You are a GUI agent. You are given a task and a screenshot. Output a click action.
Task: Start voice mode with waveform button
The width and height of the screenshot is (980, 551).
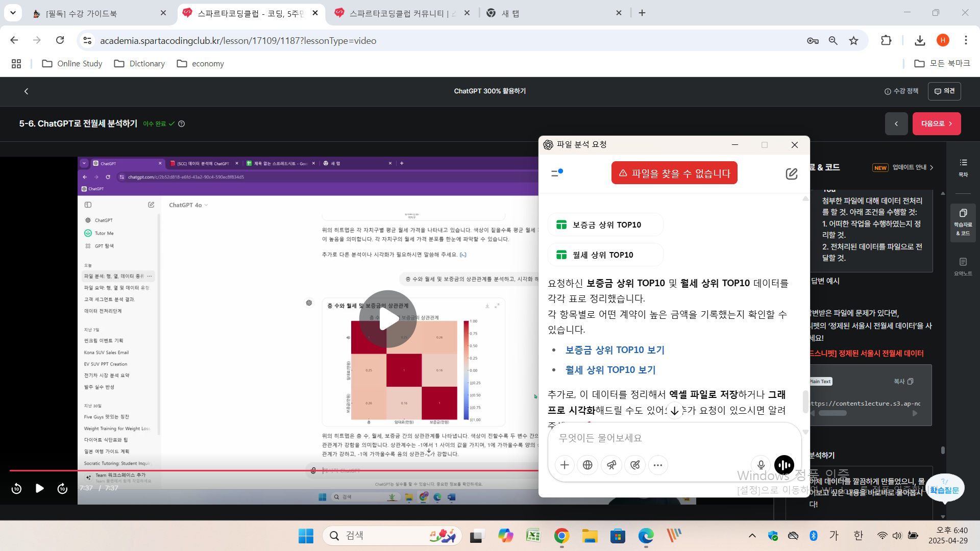pyautogui.click(x=784, y=465)
